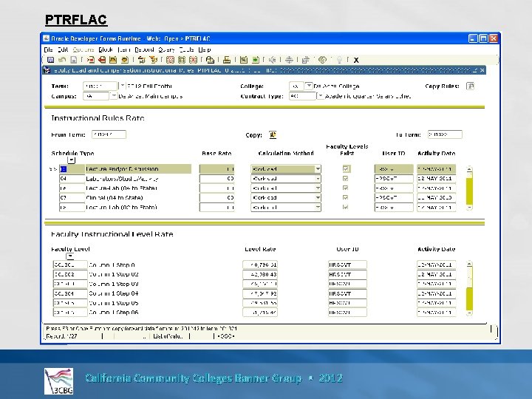This screenshot has height=399, width=532.
Task: Open the Query menu
Action: click(x=166, y=50)
